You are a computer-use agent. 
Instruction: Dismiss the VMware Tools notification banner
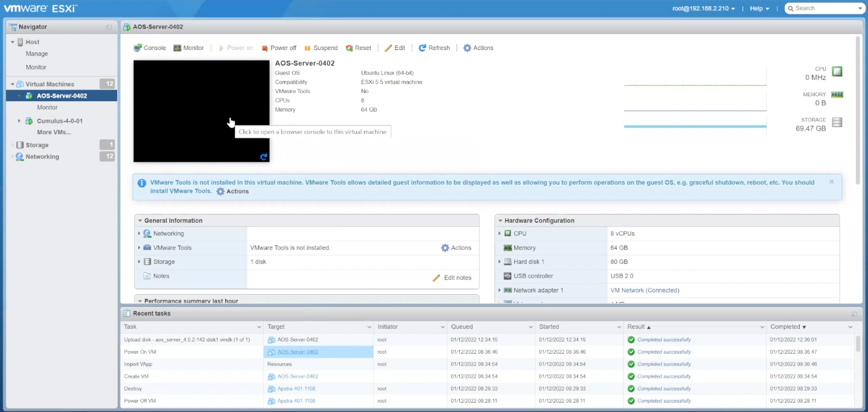831,182
